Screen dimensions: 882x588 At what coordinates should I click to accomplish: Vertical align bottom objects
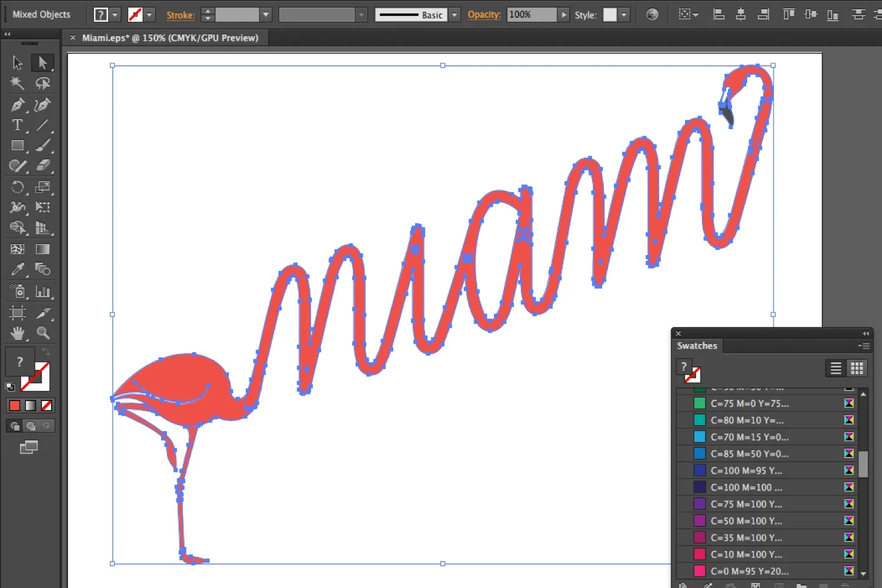pos(833,15)
